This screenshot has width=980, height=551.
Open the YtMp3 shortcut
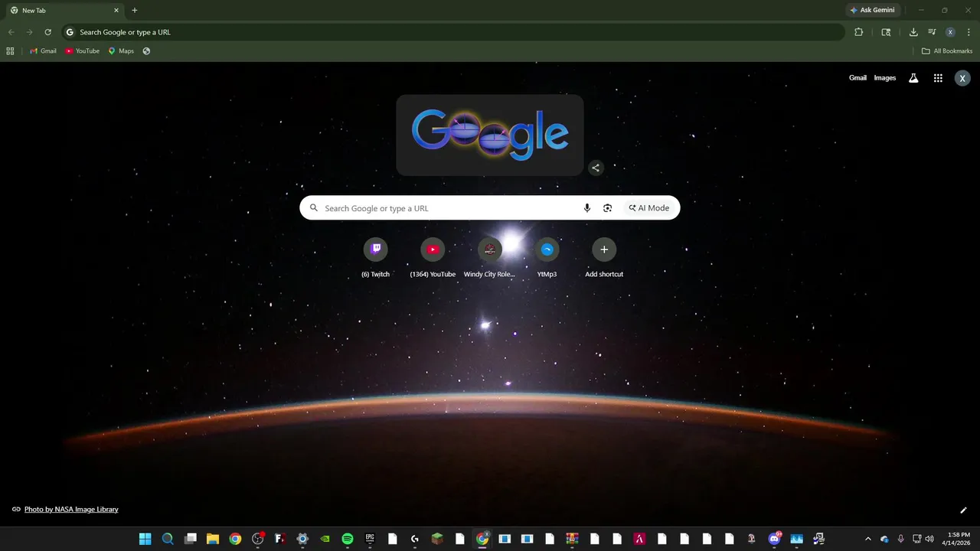click(547, 258)
